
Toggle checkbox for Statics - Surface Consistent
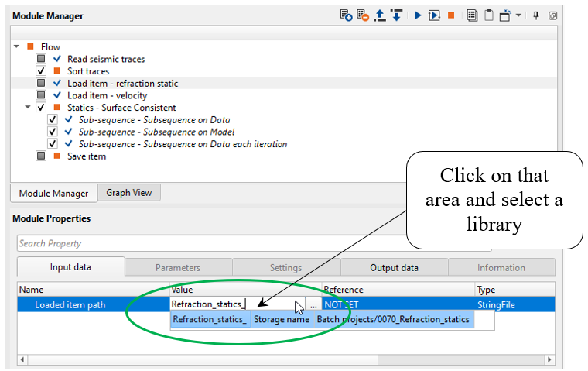42,108
